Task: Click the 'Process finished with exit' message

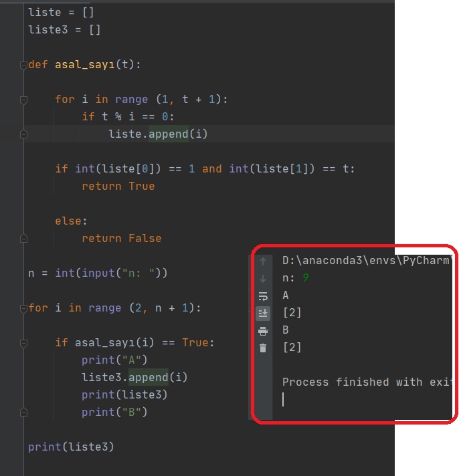Action: [367, 382]
